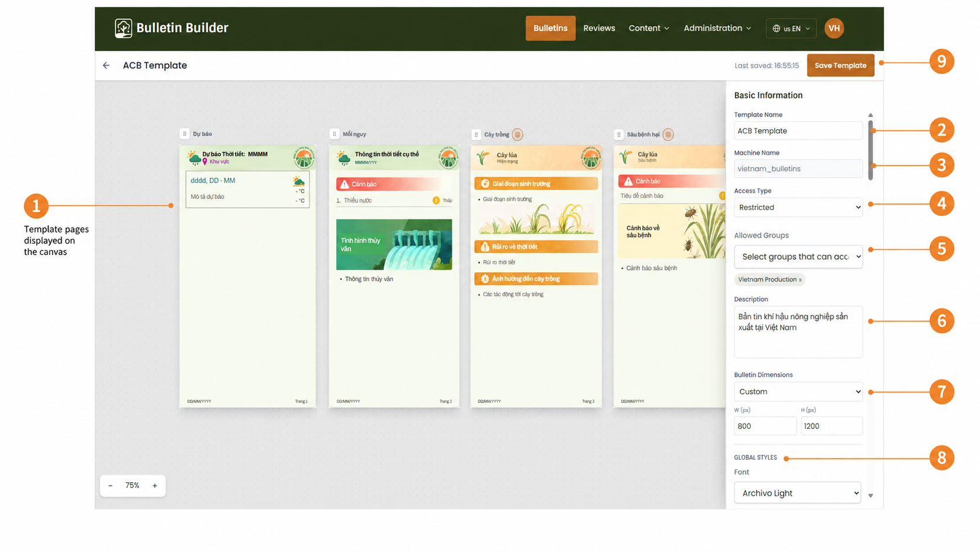Click the Mô tả dự báo text
The image size is (980, 552).
(207, 197)
